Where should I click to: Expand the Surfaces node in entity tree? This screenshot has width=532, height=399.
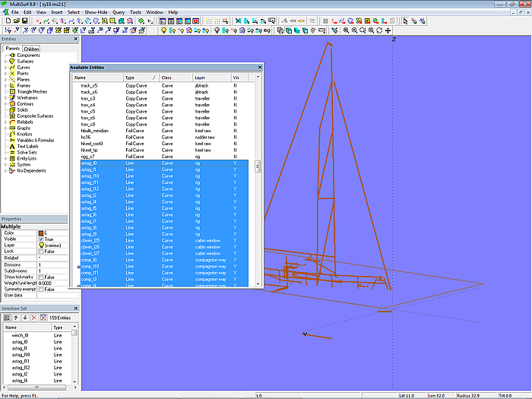click(5, 61)
